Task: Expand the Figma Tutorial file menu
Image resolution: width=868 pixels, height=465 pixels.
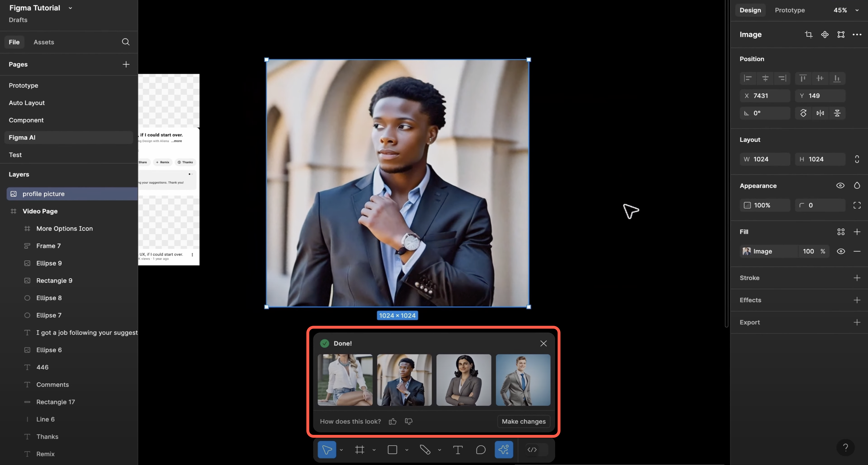Action: 70,8
